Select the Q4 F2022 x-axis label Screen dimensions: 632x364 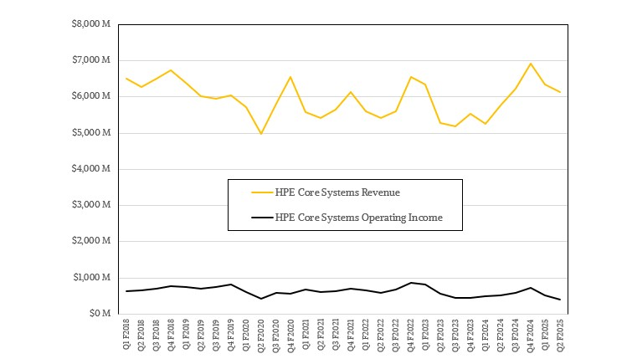pyautogui.click(x=411, y=336)
